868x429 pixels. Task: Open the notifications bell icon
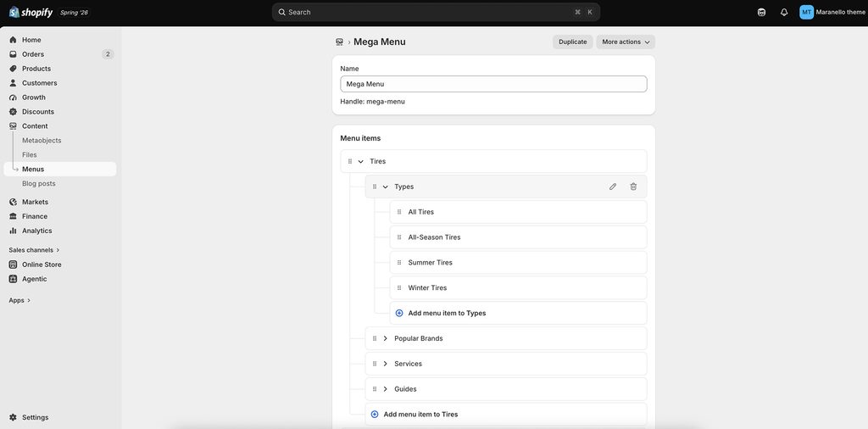pyautogui.click(x=784, y=12)
